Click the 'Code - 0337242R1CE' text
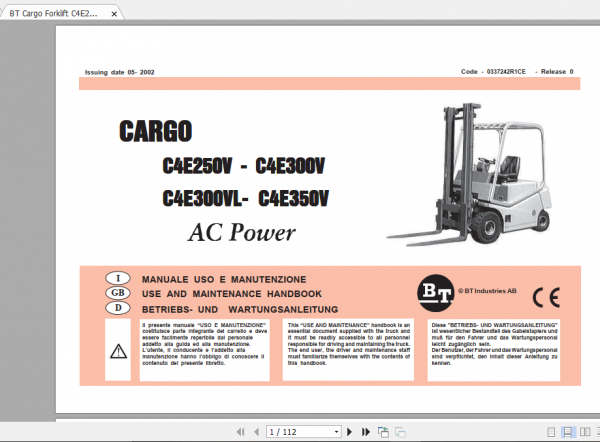Screen dimensions: 600x442 click(x=493, y=72)
